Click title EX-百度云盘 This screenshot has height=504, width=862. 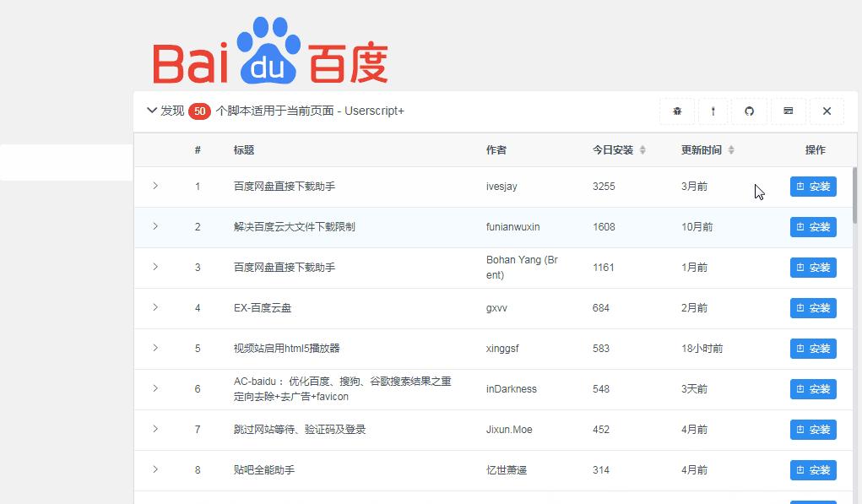pyautogui.click(x=263, y=308)
